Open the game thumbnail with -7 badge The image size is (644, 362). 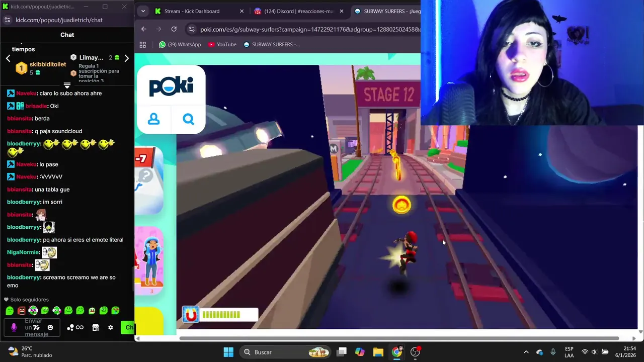tap(149, 181)
